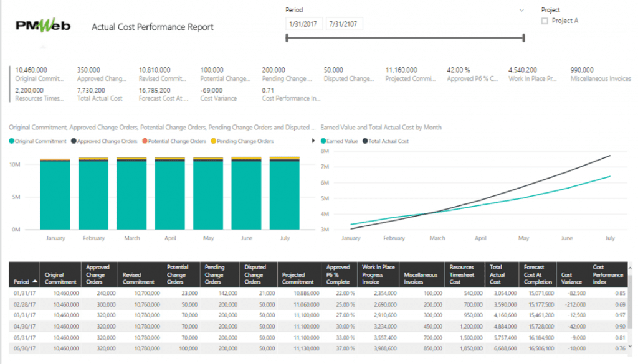Select the 01/31/17 period row cell

(24, 293)
